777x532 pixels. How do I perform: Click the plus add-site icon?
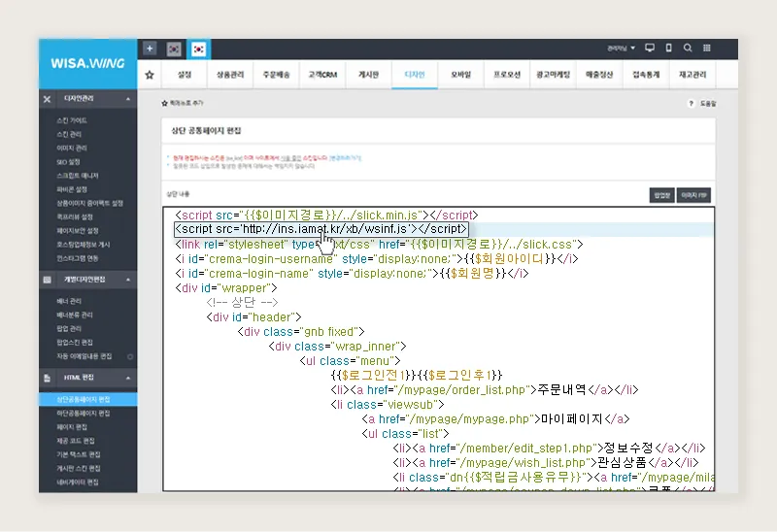point(150,49)
